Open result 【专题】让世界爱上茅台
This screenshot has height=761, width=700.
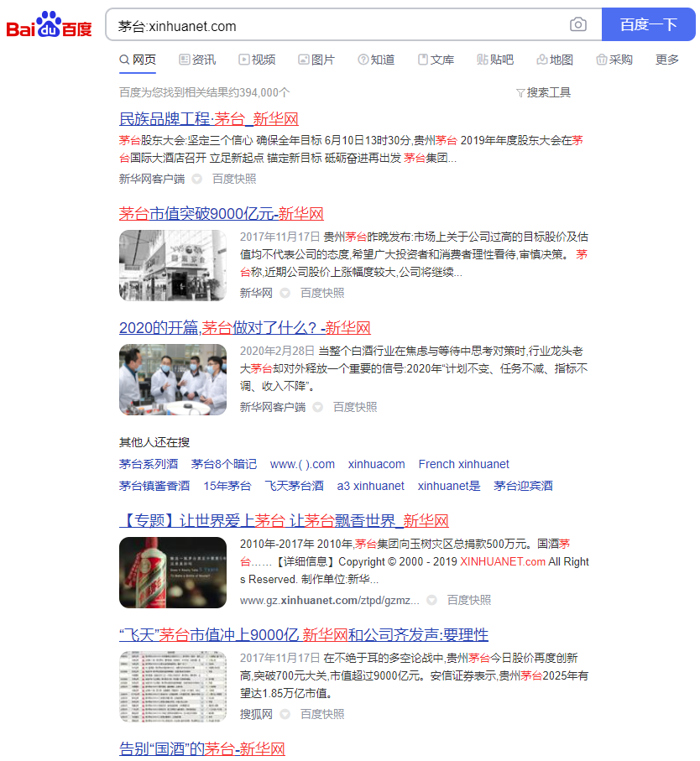[x=284, y=521]
